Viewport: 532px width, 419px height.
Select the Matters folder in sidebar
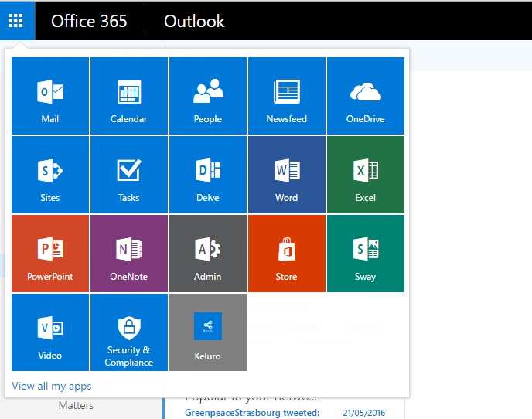pyautogui.click(x=76, y=405)
